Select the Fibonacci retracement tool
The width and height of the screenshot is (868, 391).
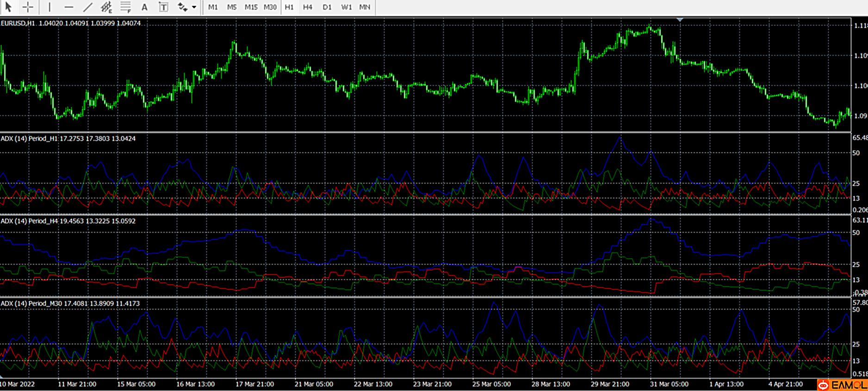click(x=125, y=7)
